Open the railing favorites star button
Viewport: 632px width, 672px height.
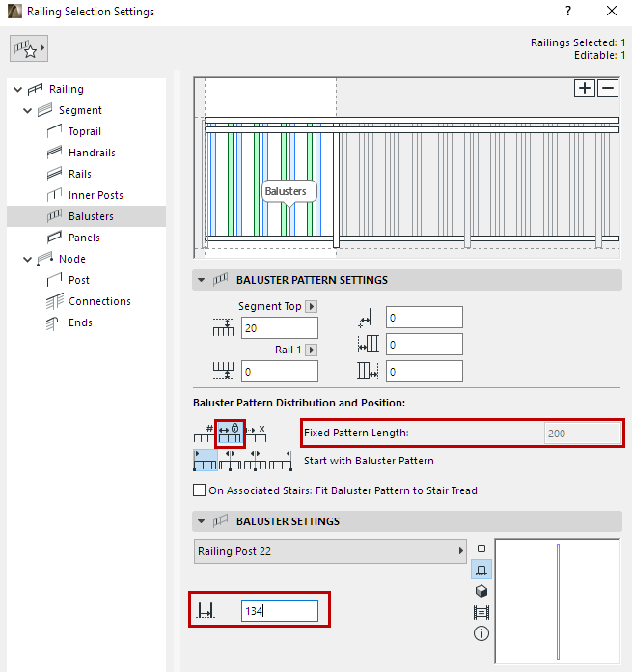tap(29, 48)
